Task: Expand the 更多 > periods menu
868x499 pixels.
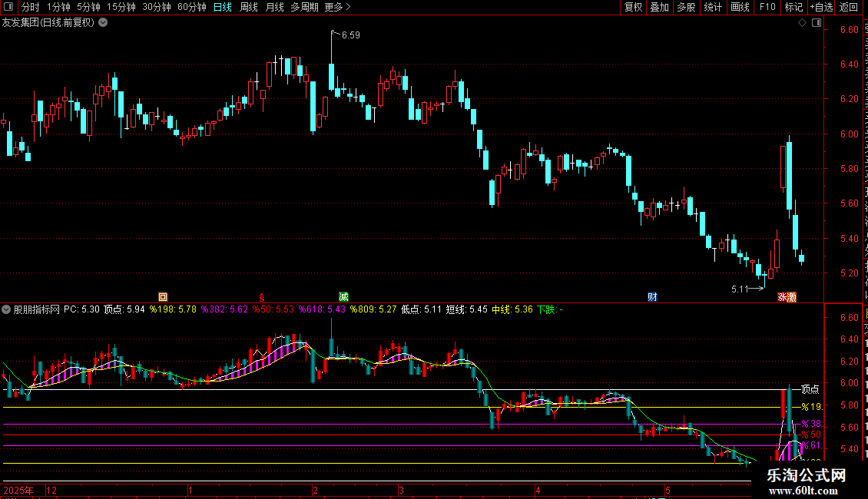Action: coord(338,7)
